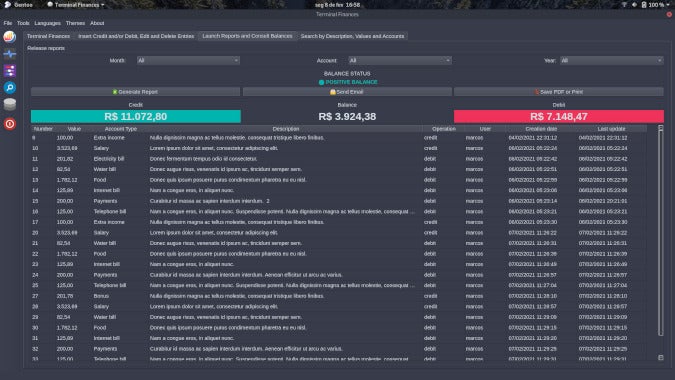
Task: Click the Save PDF or Print button
Action: click(x=559, y=92)
